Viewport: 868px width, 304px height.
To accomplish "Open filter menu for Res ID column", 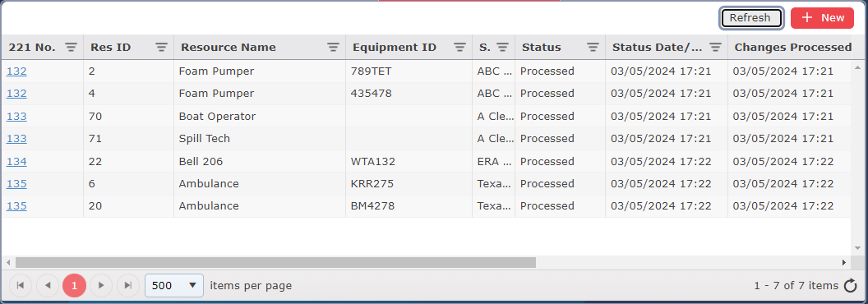I will pos(161,48).
